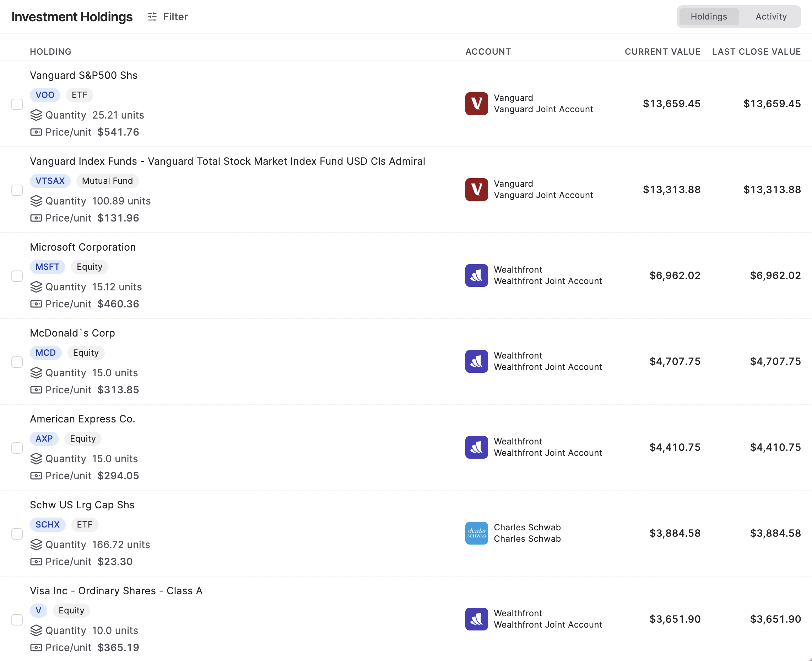Select the Visa Inc checkbox

(x=17, y=619)
